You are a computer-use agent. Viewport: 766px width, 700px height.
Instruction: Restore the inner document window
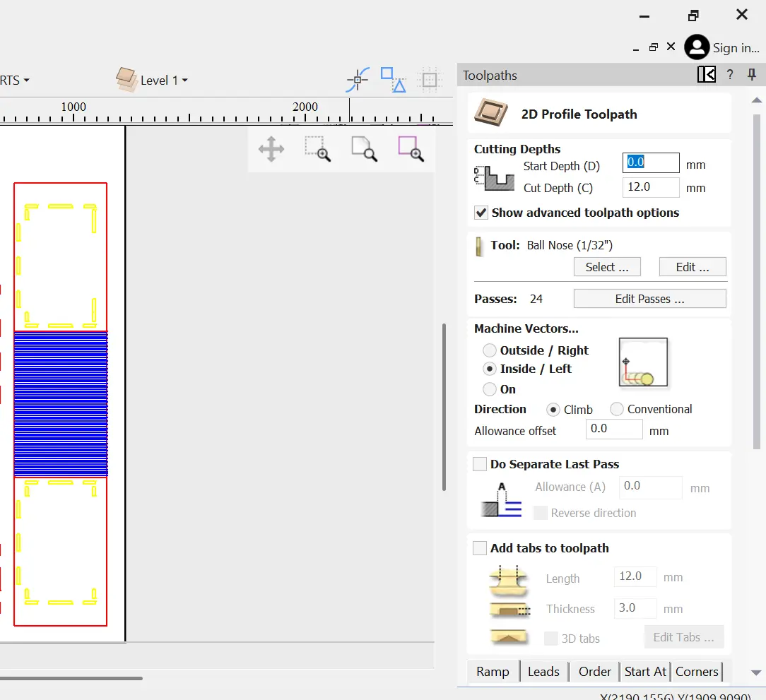click(x=653, y=47)
